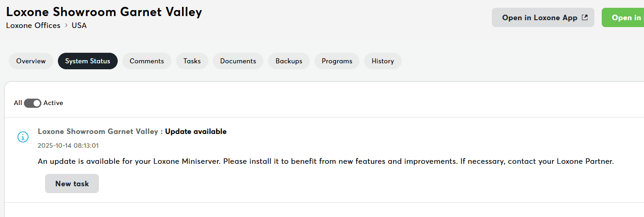
Task: View the History tab
Action: 383,61
